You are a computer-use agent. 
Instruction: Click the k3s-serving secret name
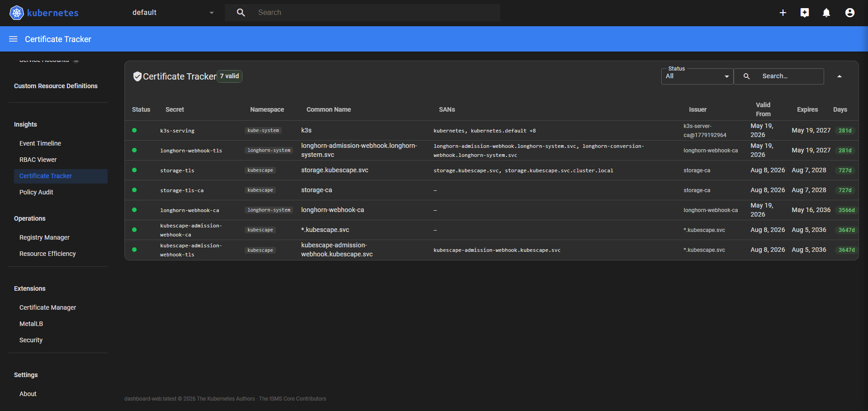pyautogui.click(x=177, y=131)
